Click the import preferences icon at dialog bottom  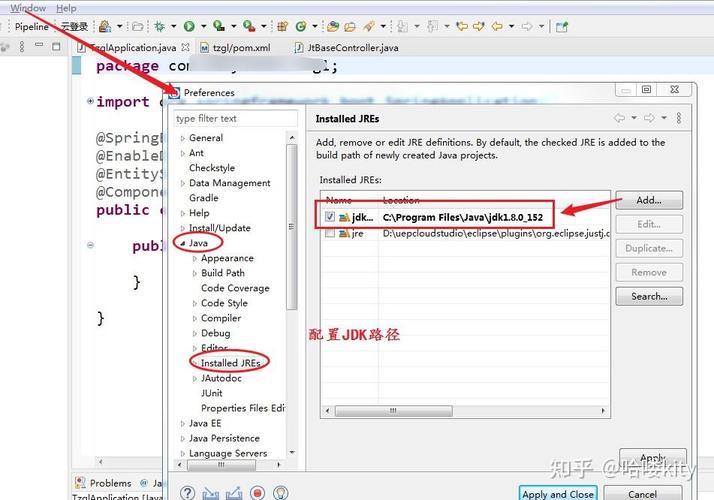(x=211, y=493)
